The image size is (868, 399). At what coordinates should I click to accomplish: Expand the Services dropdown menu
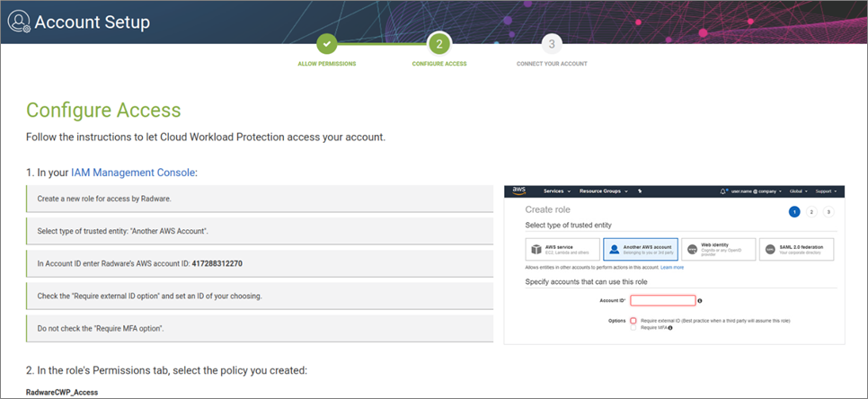(x=557, y=191)
